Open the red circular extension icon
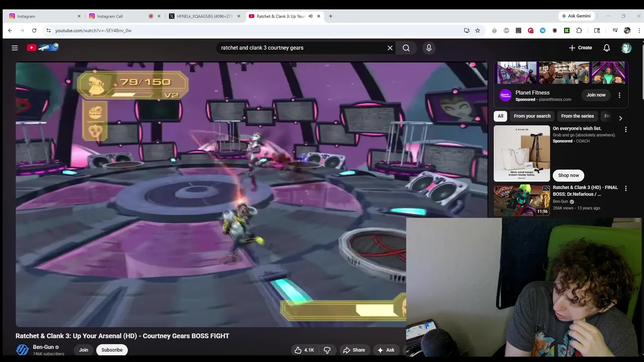 [530, 31]
